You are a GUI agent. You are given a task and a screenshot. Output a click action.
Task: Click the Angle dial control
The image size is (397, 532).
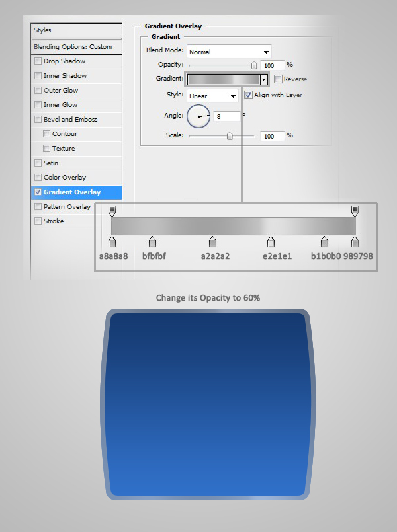[x=198, y=116]
